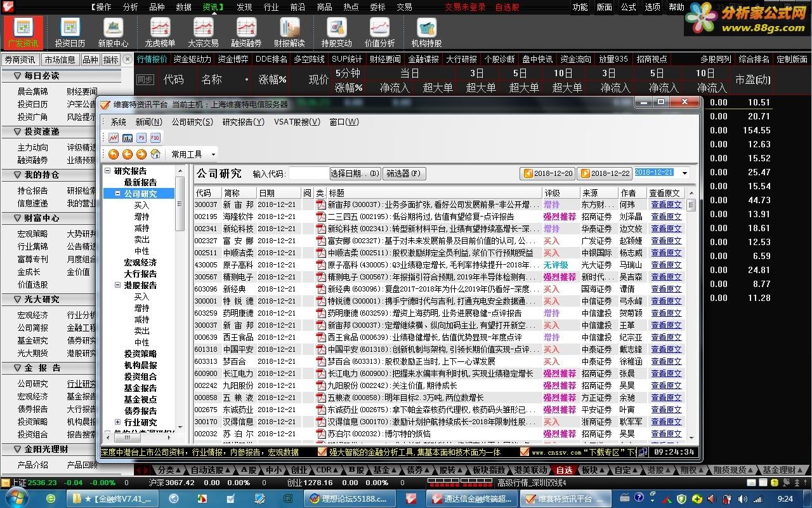Switch to the 资金驱动力 tab

point(192,59)
